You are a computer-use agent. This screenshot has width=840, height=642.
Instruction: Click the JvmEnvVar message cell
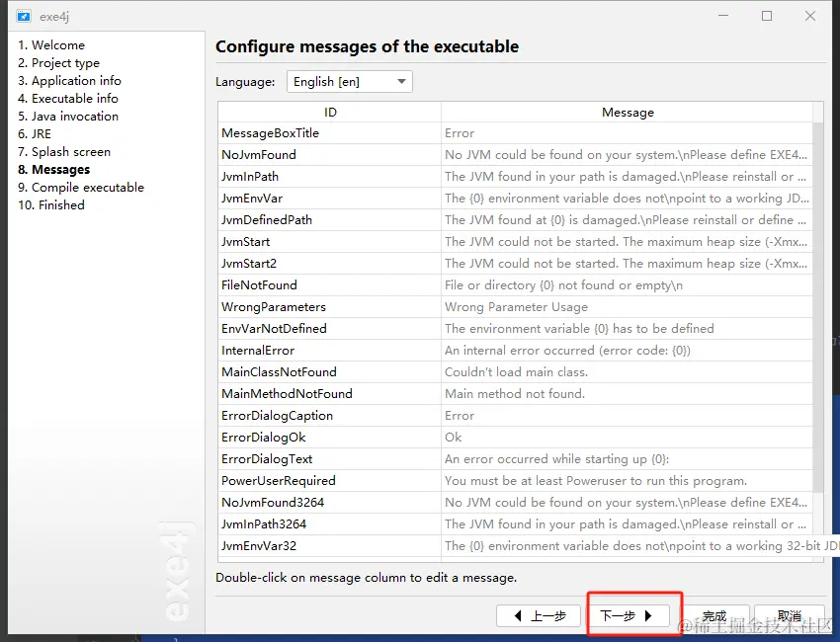627,199
